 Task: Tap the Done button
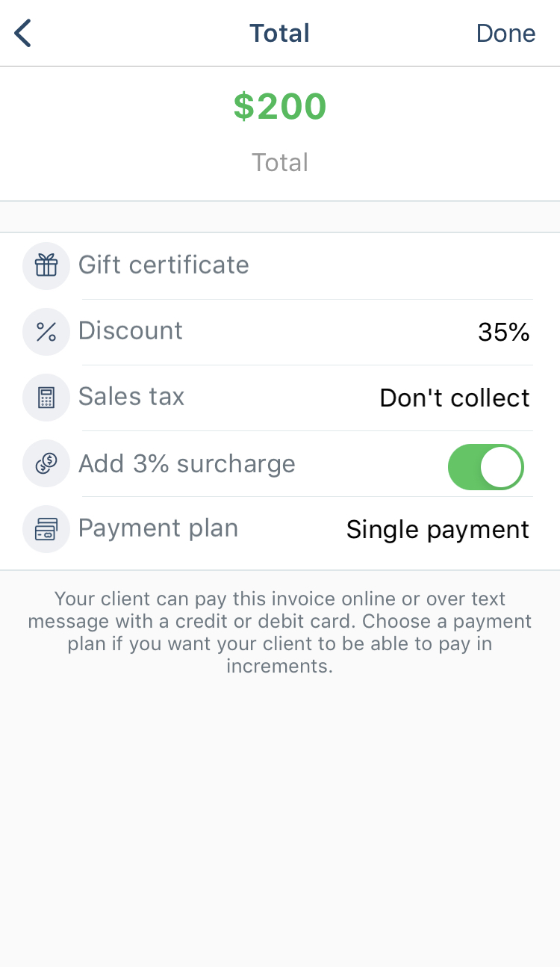(x=506, y=33)
